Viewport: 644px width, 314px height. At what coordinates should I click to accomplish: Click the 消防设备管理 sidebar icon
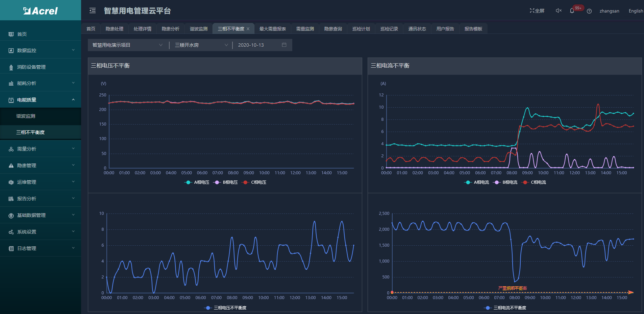(x=11, y=67)
